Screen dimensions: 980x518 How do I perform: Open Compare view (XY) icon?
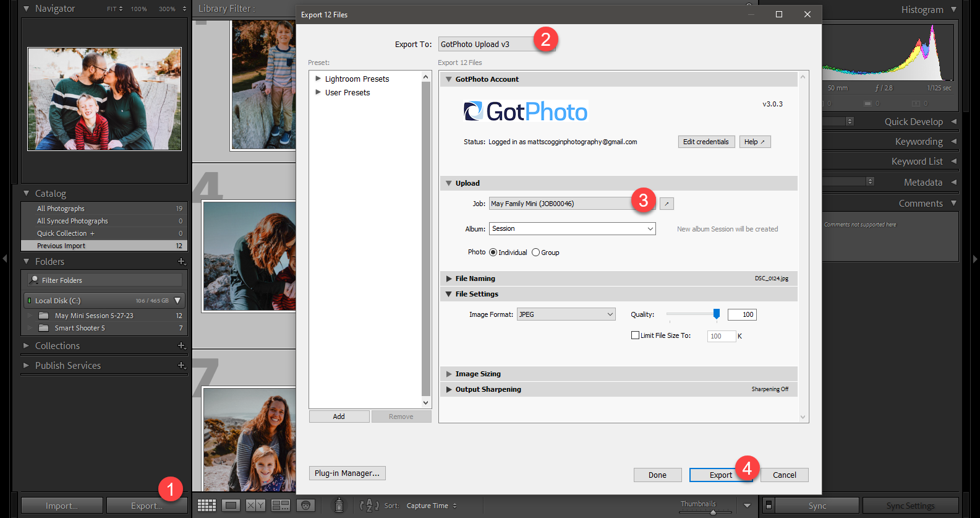pyautogui.click(x=255, y=506)
